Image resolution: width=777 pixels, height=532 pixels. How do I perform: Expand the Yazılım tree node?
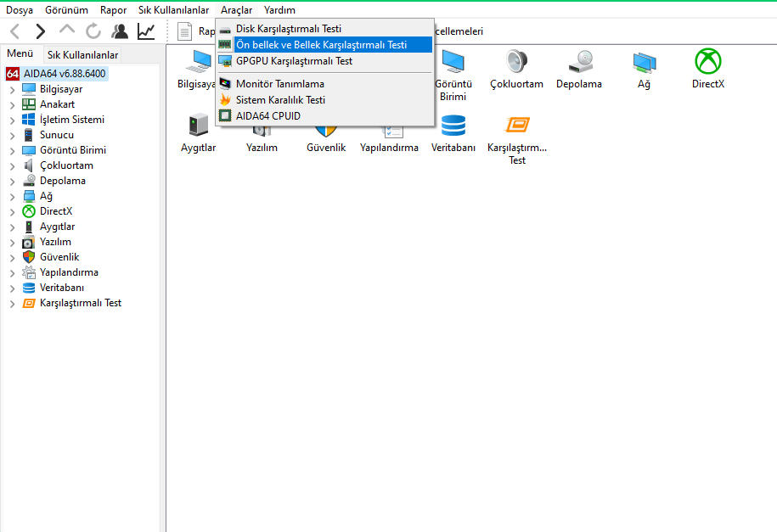click(13, 244)
